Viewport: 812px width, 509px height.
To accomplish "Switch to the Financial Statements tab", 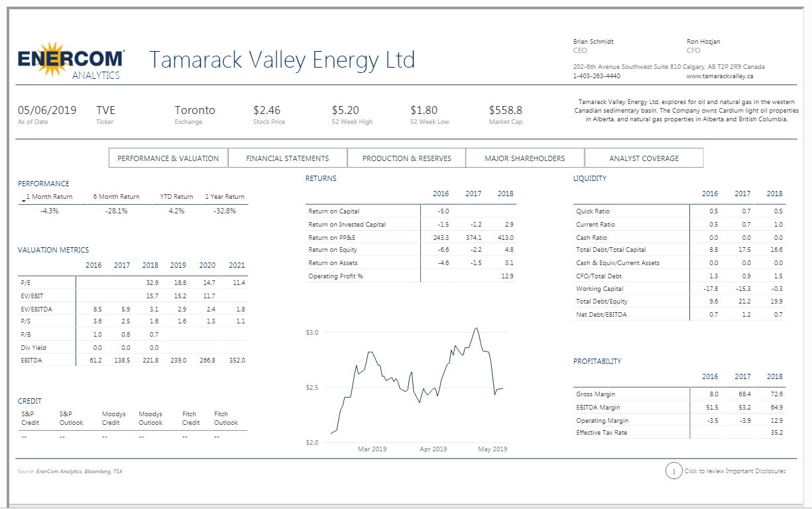I will pos(287,158).
